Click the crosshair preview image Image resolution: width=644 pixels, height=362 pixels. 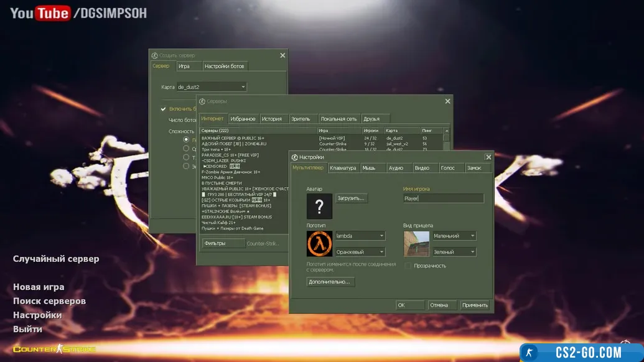tap(416, 244)
